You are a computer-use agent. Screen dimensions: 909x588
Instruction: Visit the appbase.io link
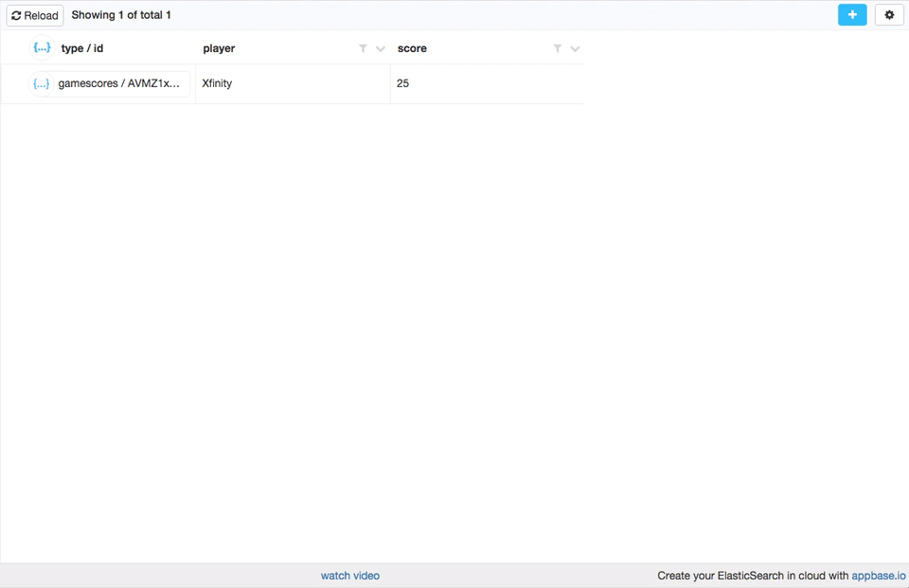click(879, 576)
